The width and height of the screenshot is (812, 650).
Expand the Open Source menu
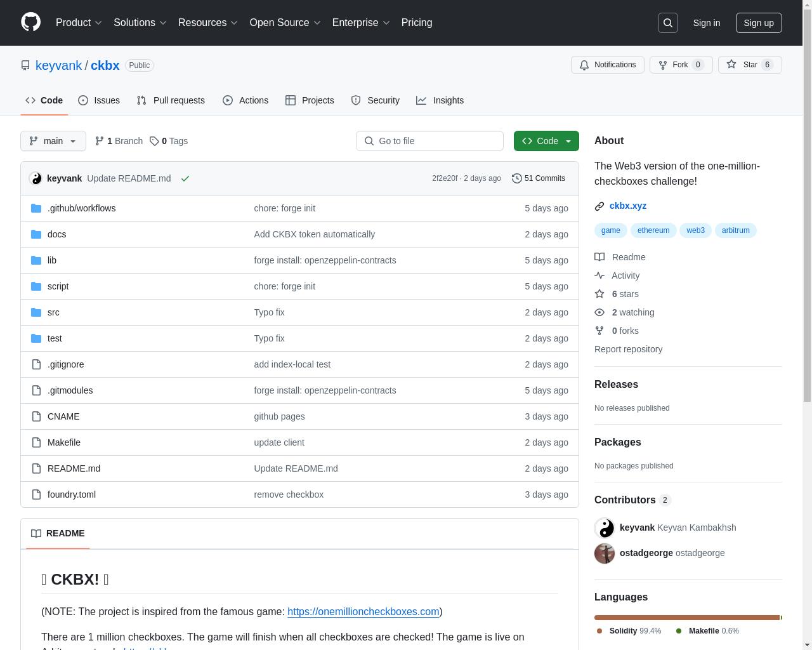[x=285, y=23]
